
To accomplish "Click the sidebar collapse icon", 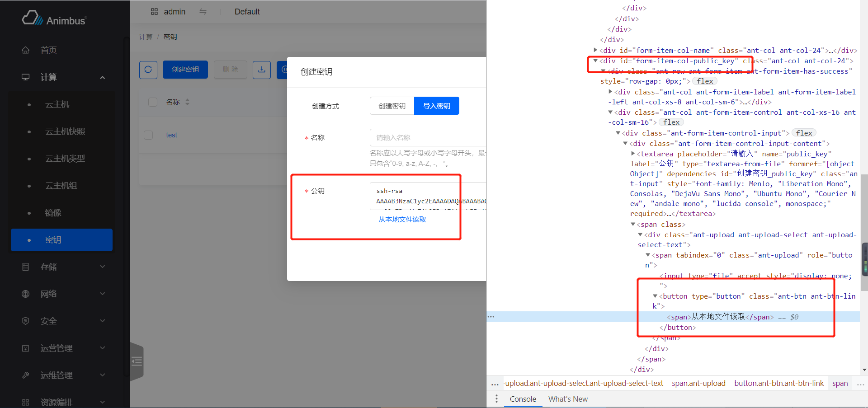I will click(x=137, y=361).
